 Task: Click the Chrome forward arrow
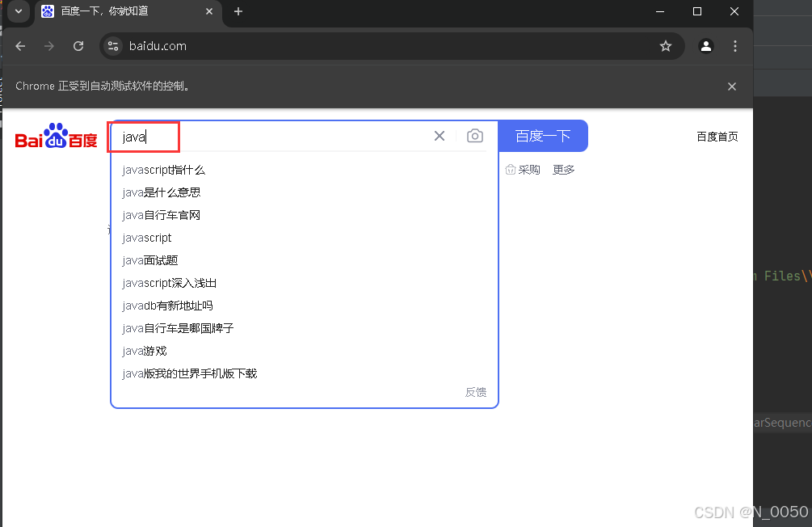(x=49, y=46)
